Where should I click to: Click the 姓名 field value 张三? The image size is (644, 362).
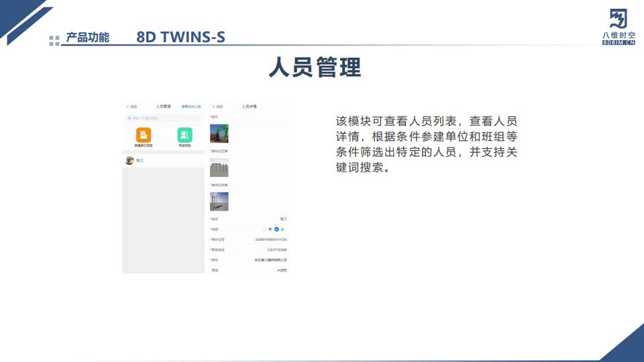pos(283,219)
